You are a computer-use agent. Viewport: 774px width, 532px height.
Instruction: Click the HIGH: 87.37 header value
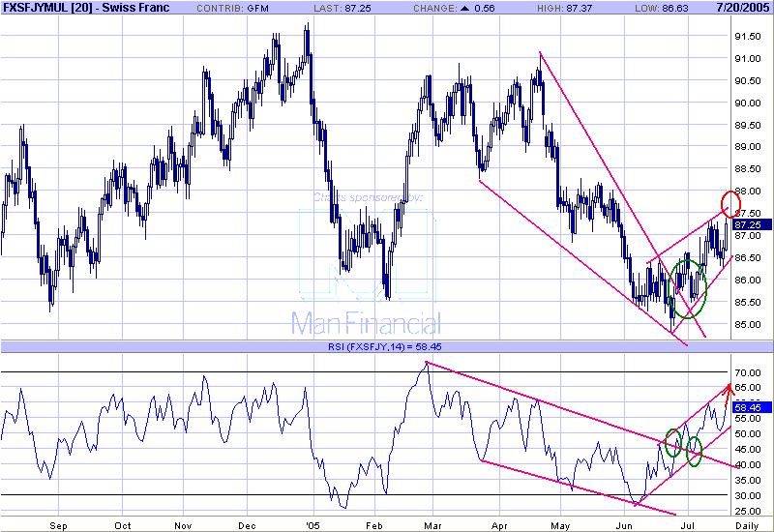point(565,9)
